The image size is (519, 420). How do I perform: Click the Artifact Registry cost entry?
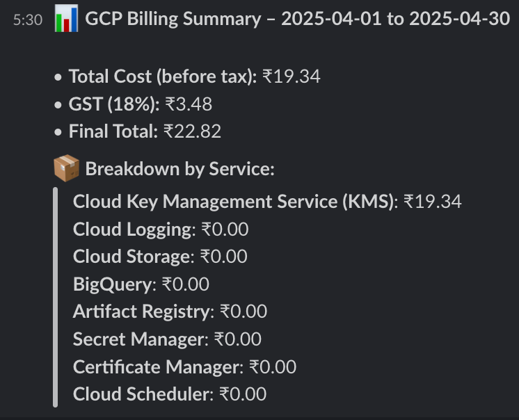(170, 312)
